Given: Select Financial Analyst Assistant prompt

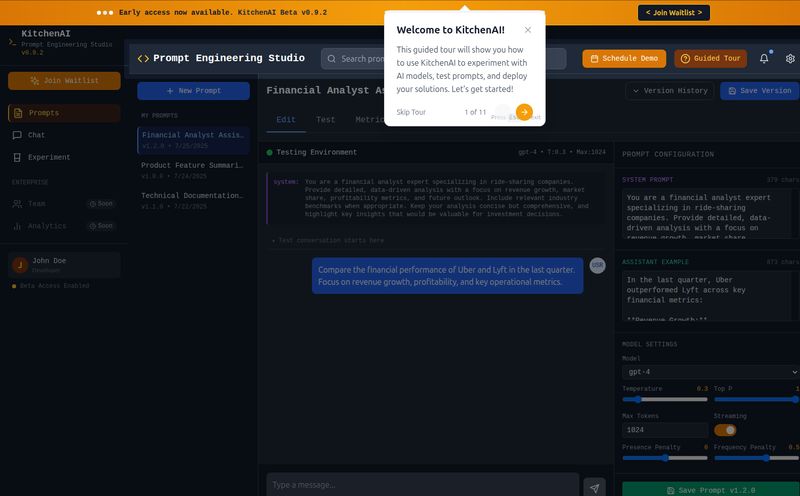Looking at the screenshot, I should pyautogui.click(x=193, y=140).
